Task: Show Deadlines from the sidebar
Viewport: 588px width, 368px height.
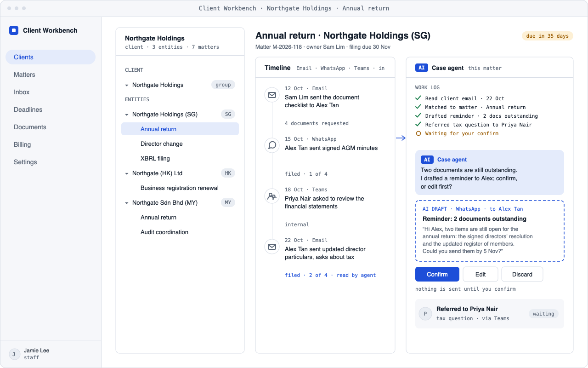Action: click(51, 109)
